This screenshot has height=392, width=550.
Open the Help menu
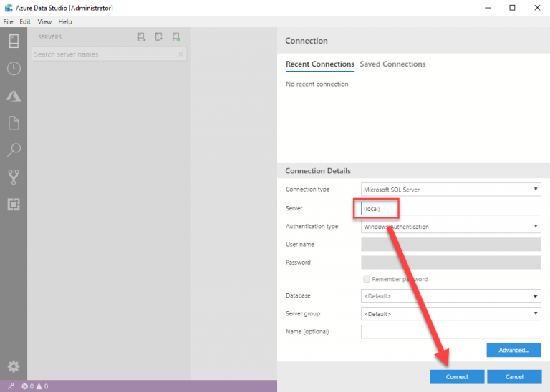click(65, 21)
